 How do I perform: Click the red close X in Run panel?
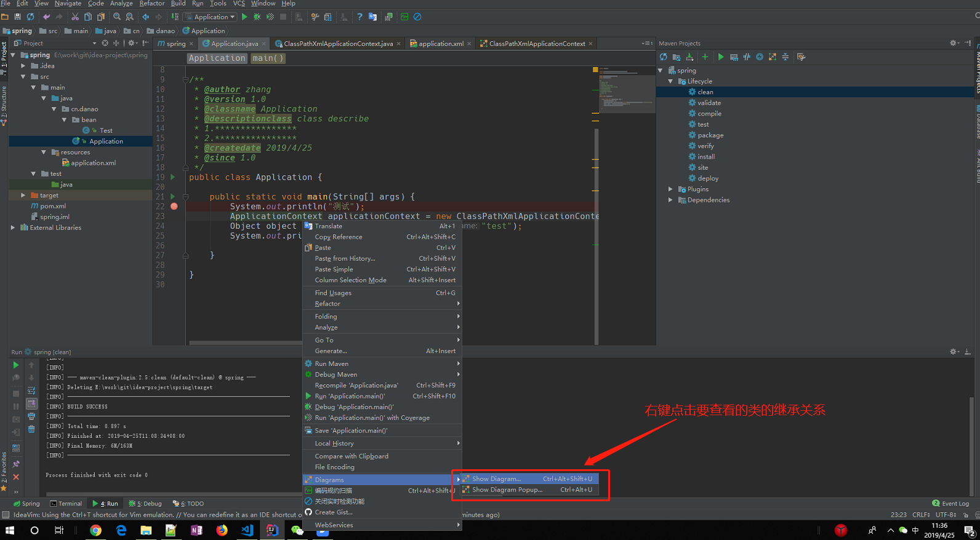point(16,477)
